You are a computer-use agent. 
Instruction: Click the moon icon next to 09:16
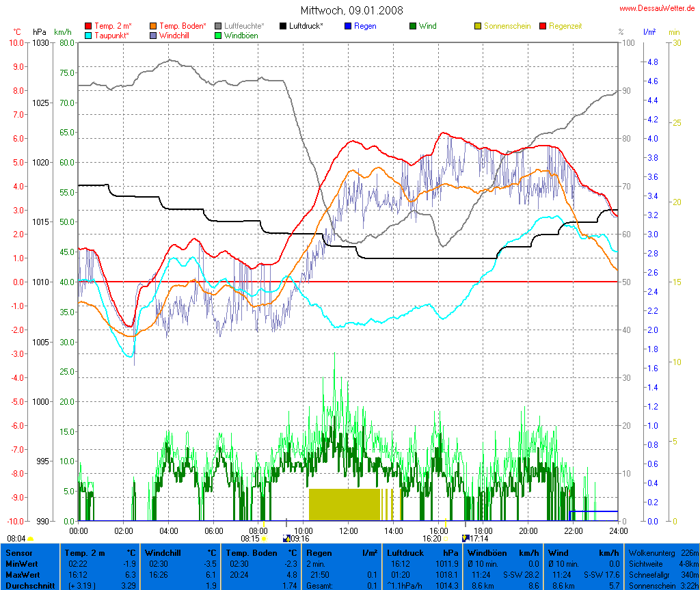(286, 539)
